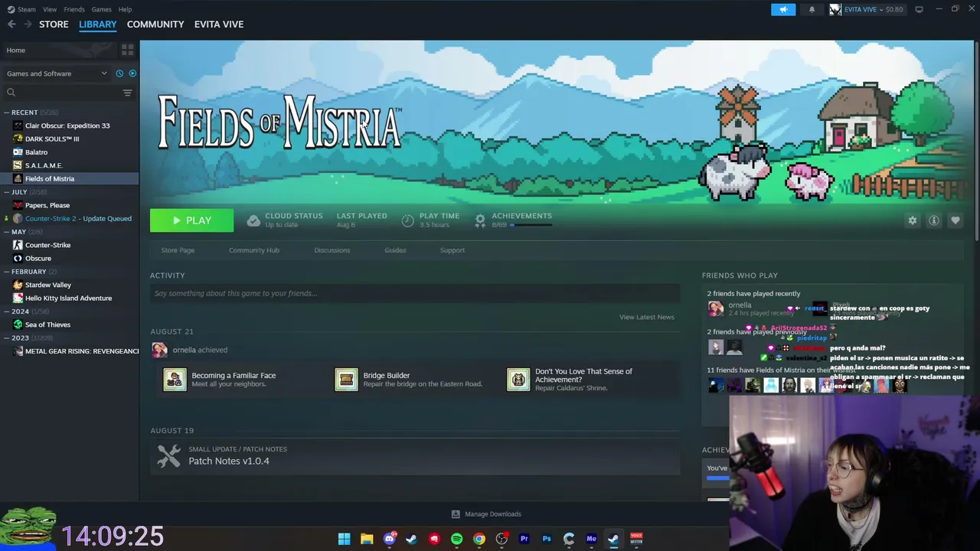Open Manage Downloads at the bottom
This screenshot has width=980, height=551.
tap(486, 514)
